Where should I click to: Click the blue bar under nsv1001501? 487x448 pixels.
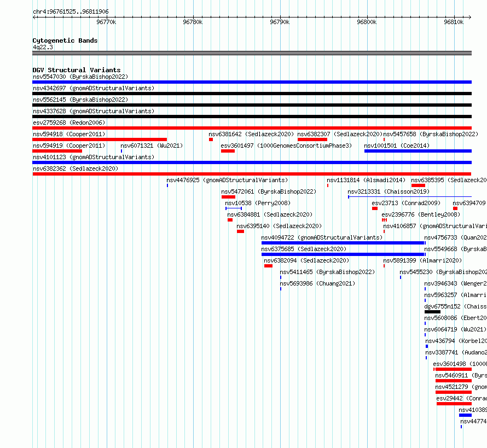coord(418,151)
